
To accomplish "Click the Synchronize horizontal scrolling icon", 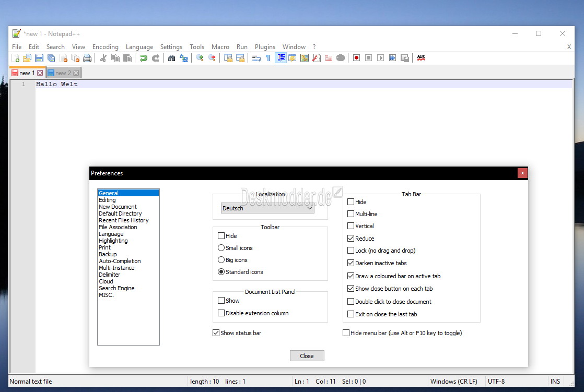I will [x=240, y=58].
